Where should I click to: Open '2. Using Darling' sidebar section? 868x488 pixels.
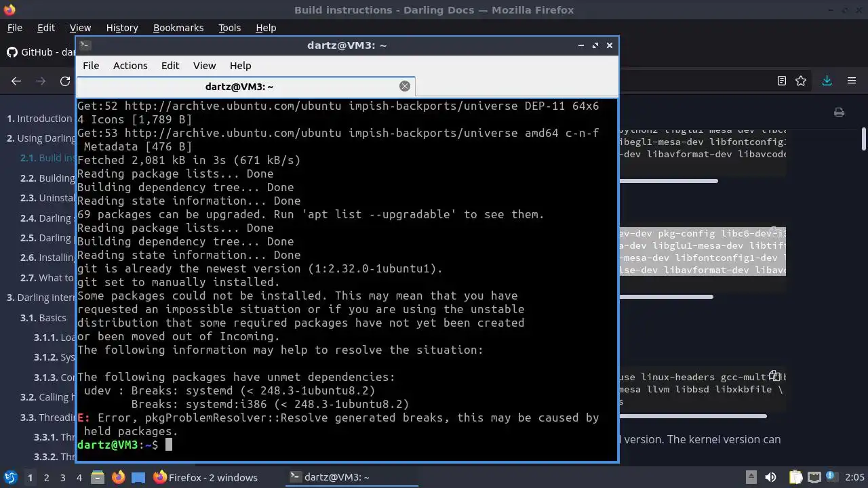[41, 138]
